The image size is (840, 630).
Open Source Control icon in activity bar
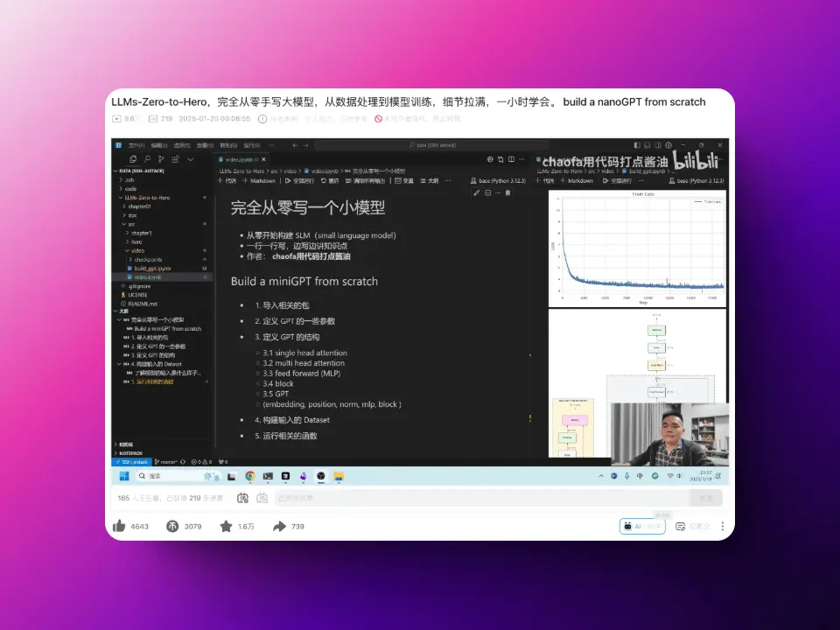(161, 159)
